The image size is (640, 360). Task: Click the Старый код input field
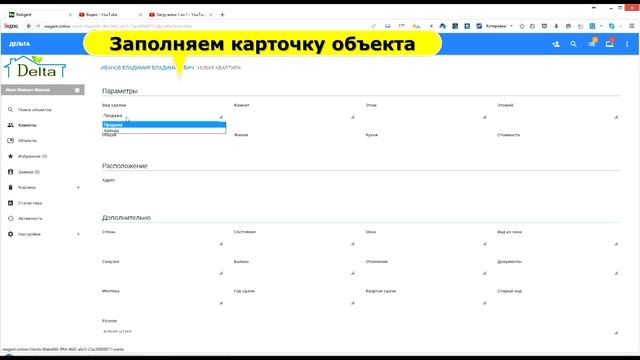pos(558,302)
